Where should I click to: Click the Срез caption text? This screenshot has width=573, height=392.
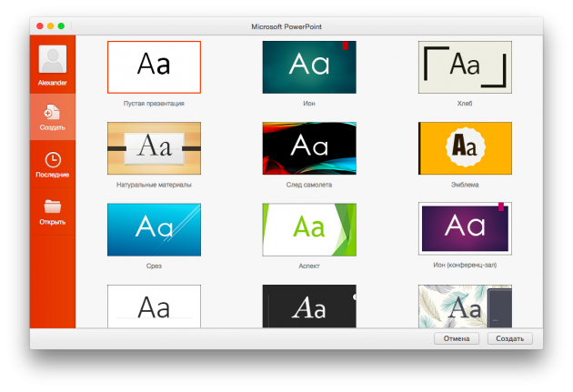[x=154, y=266]
